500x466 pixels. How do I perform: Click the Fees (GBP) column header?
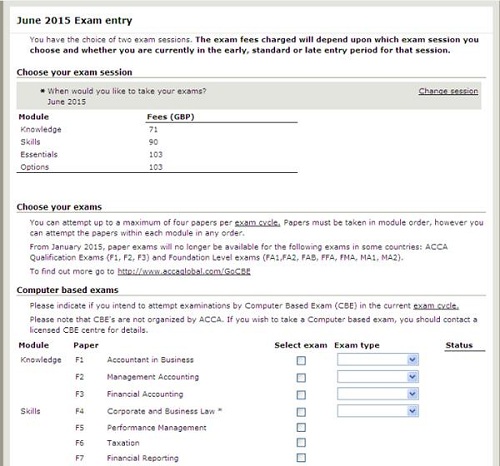(170, 117)
